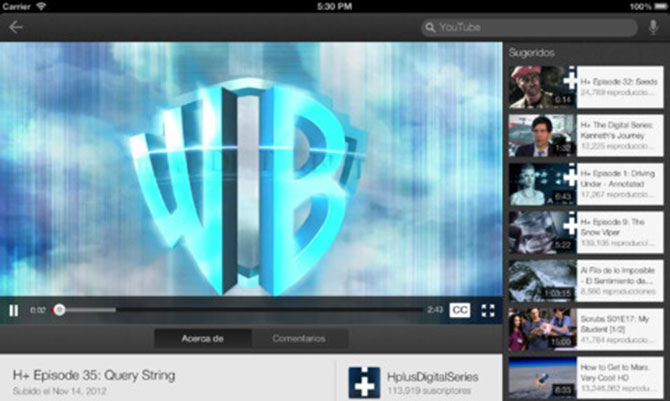Open the HplusDigitalSeries channel icon
This screenshot has width=670, height=401.
click(364, 383)
